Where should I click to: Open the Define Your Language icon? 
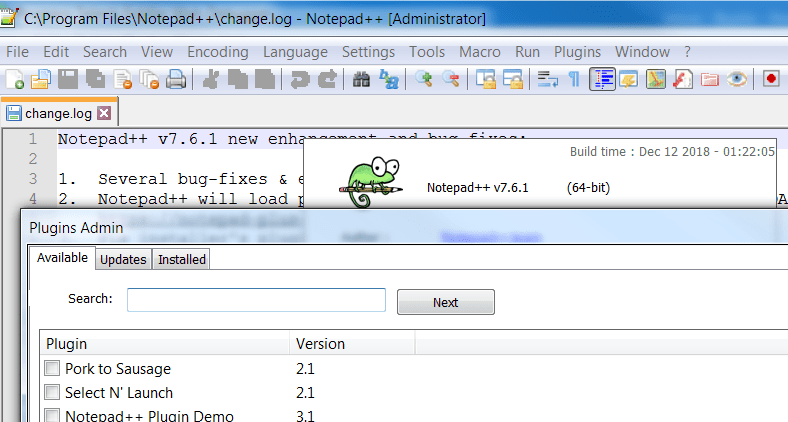click(629, 79)
